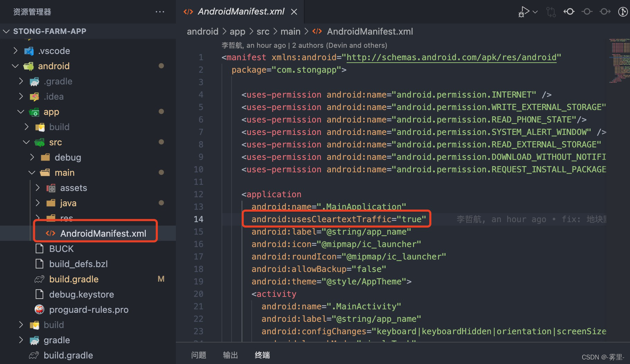Collapse the src folder chevron
630x364 pixels.
click(x=26, y=142)
